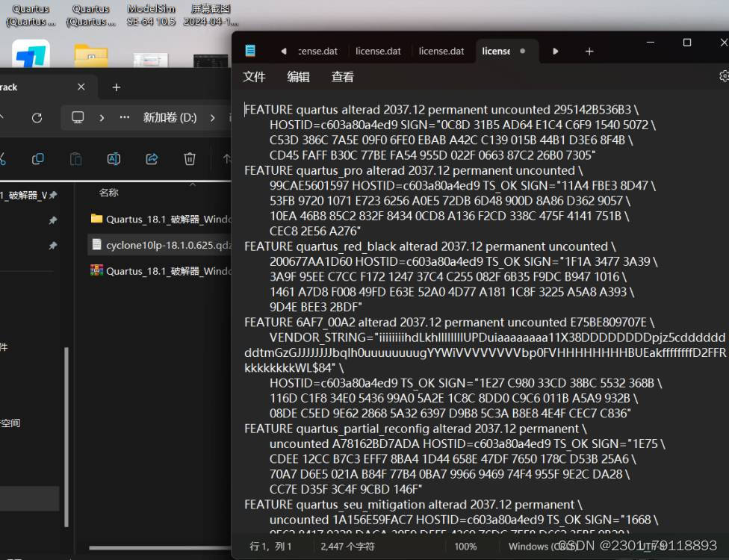Expand chevron after the monitor icon in address bar
Screen dimensions: 729x560
coord(102,117)
